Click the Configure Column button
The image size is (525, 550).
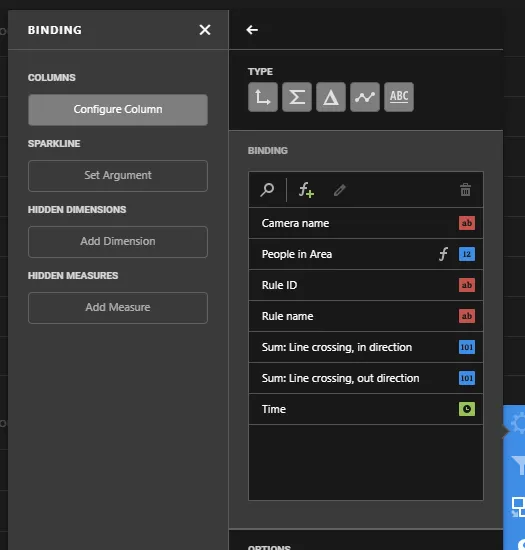pos(118,110)
